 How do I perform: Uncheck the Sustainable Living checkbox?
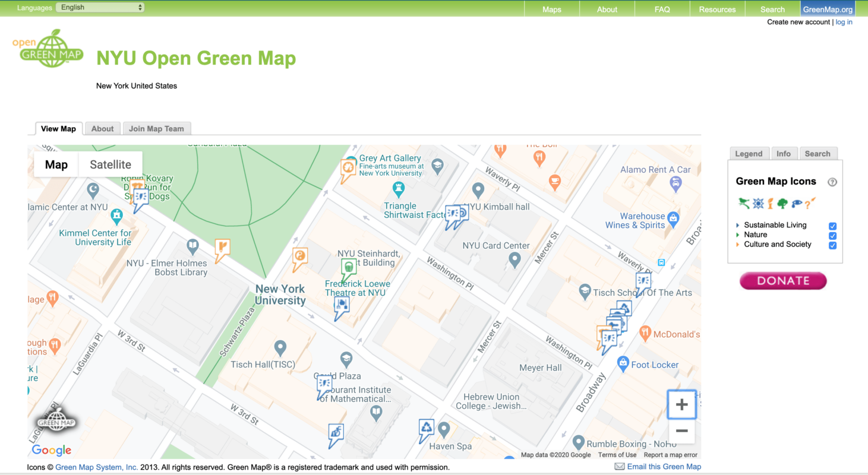click(832, 226)
